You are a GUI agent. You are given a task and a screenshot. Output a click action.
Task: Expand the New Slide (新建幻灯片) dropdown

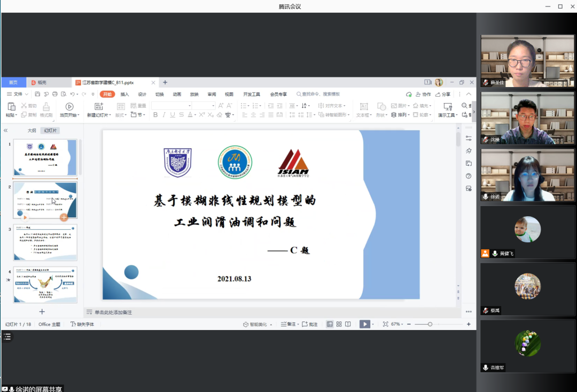coord(99,115)
